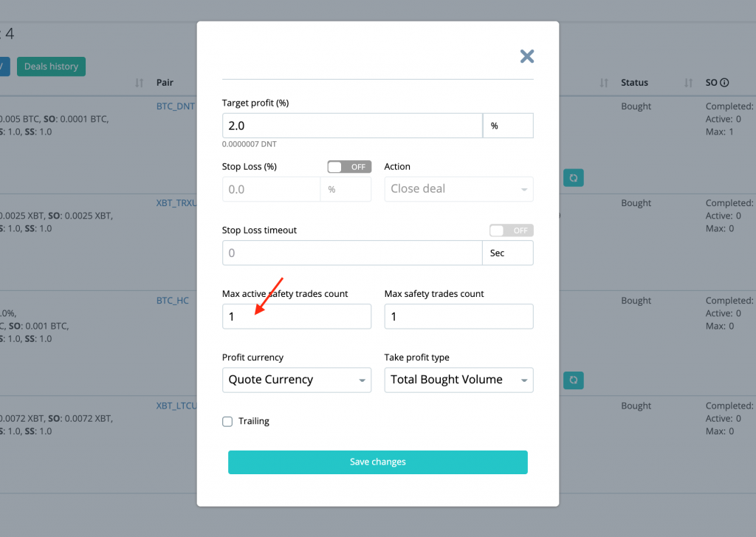Click the sort arrows left of SO header
The height and width of the screenshot is (537, 756).
[x=689, y=83]
